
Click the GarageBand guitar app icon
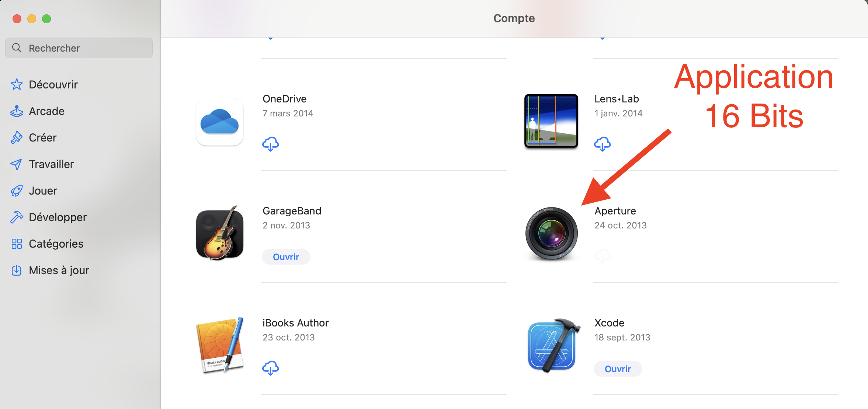(x=220, y=233)
